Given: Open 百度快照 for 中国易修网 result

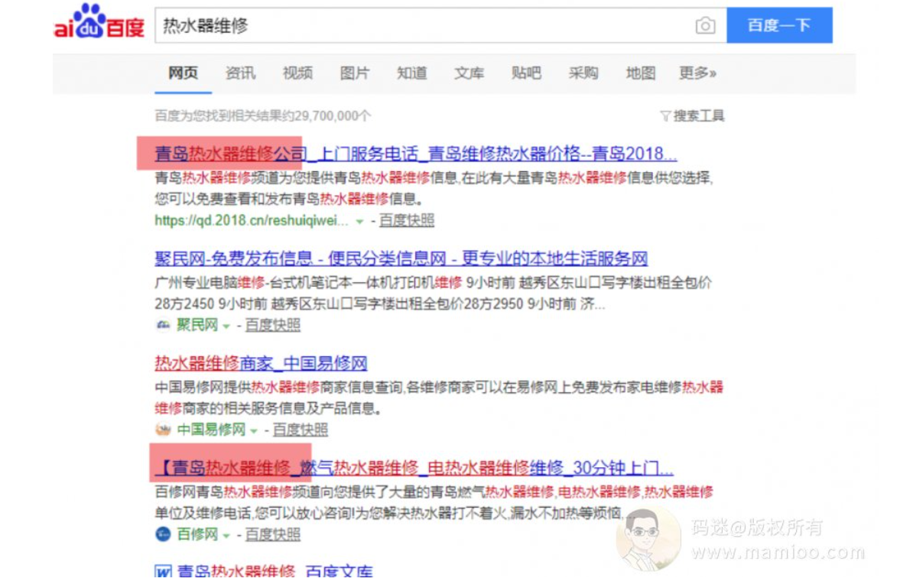Looking at the screenshot, I should click(300, 430).
